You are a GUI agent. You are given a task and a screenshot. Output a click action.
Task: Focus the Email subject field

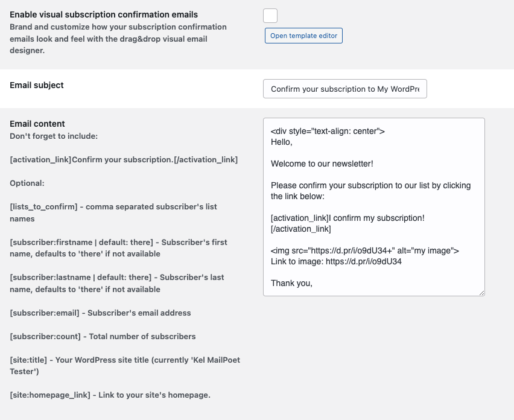click(x=345, y=89)
